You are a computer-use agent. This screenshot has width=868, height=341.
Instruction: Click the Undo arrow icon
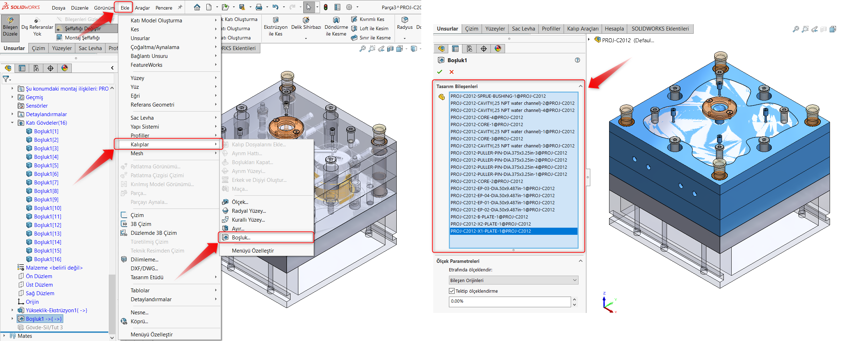pos(276,7)
